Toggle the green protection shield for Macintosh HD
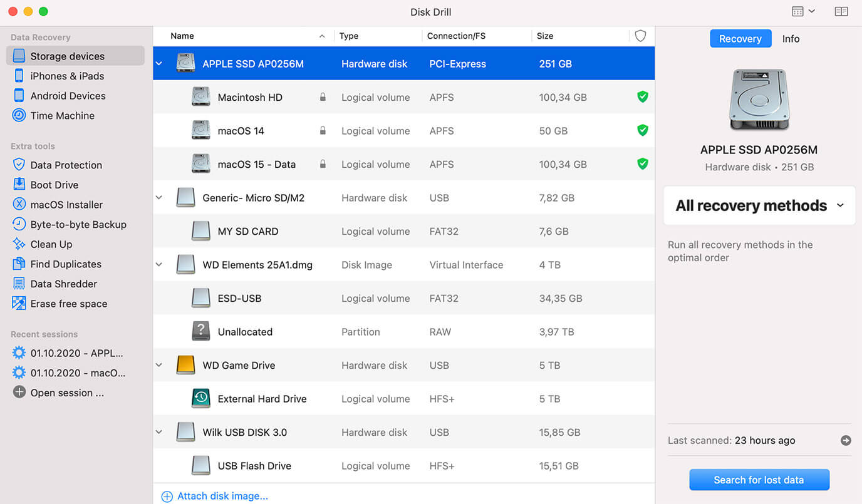Screen dimensions: 862x504 coord(642,97)
